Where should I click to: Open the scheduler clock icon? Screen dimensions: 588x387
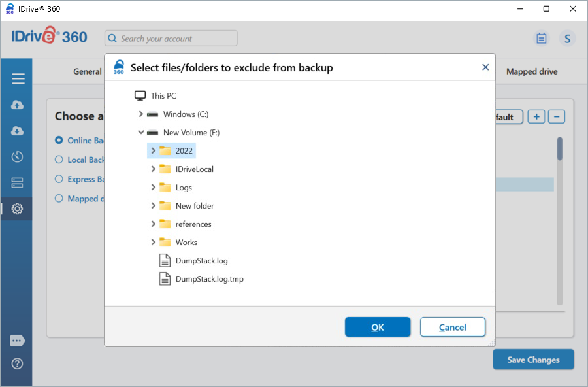point(18,157)
